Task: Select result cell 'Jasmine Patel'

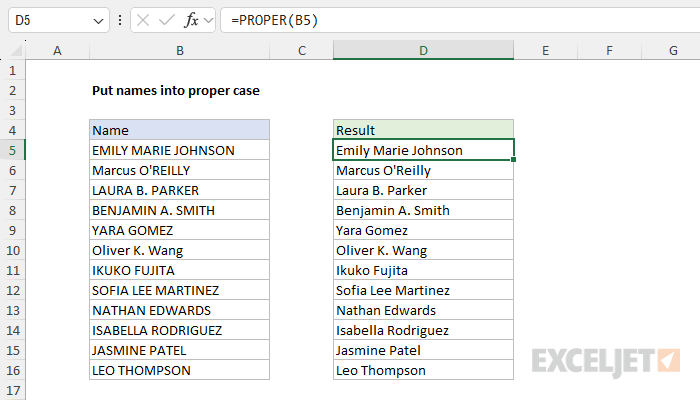Action: click(423, 350)
